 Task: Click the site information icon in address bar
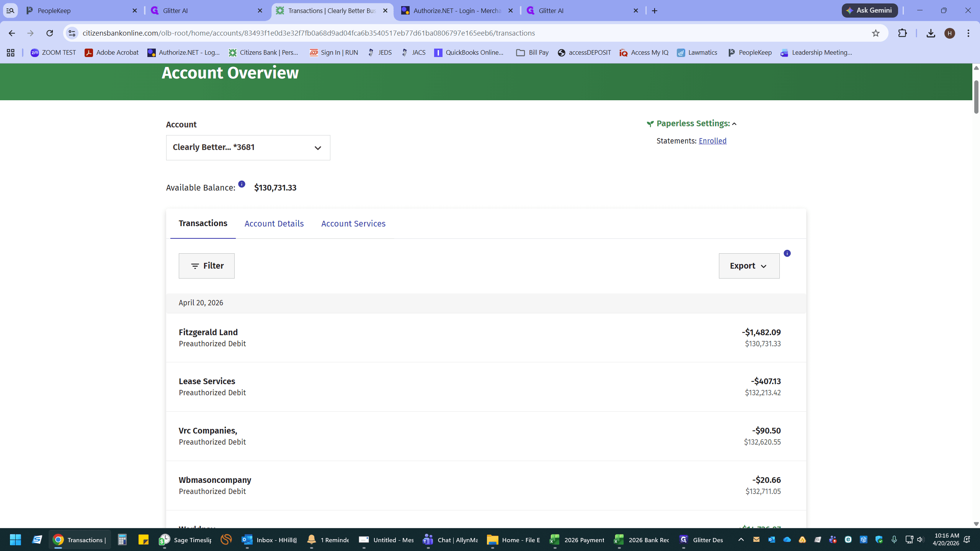tap(72, 33)
